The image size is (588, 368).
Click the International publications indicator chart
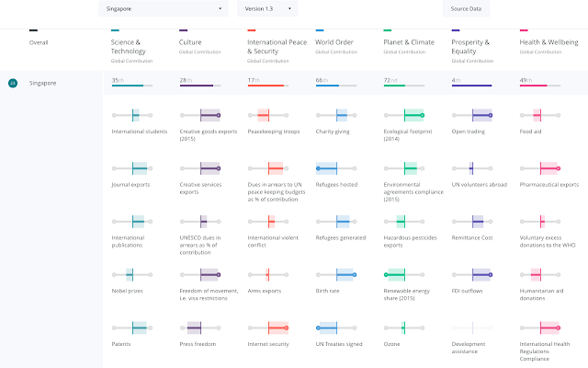(x=132, y=222)
